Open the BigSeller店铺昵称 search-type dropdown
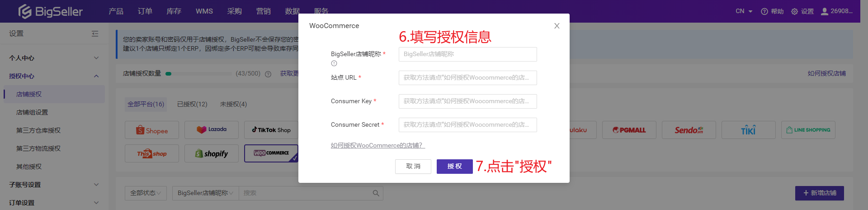The height and width of the screenshot is (210, 868). click(205, 193)
